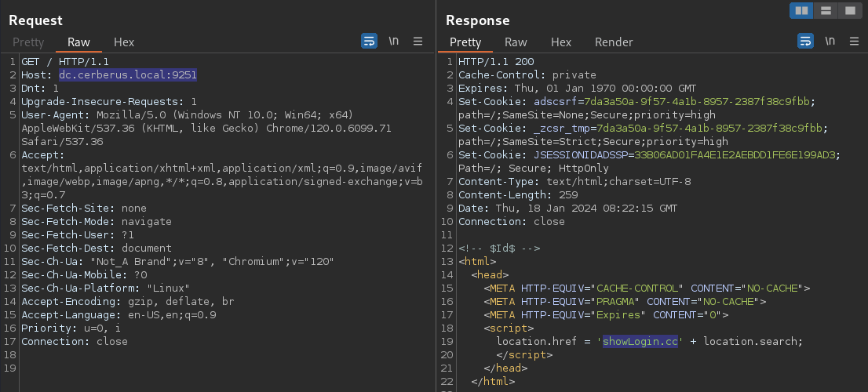Click the Content-Type text/html header
Viewport: 868px width, 392px height.
pyautogui.click(x=574, y=181)
